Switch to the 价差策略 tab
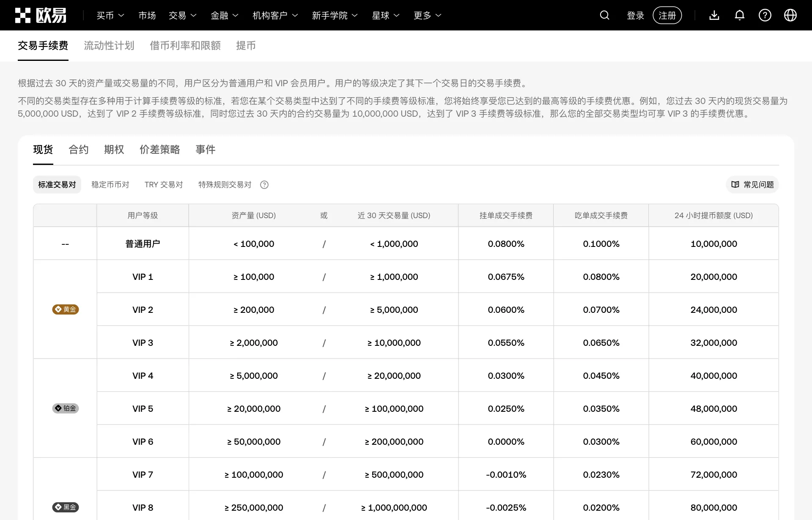The height and width of the screenshot is (520, 812). (x=160, y=150)
